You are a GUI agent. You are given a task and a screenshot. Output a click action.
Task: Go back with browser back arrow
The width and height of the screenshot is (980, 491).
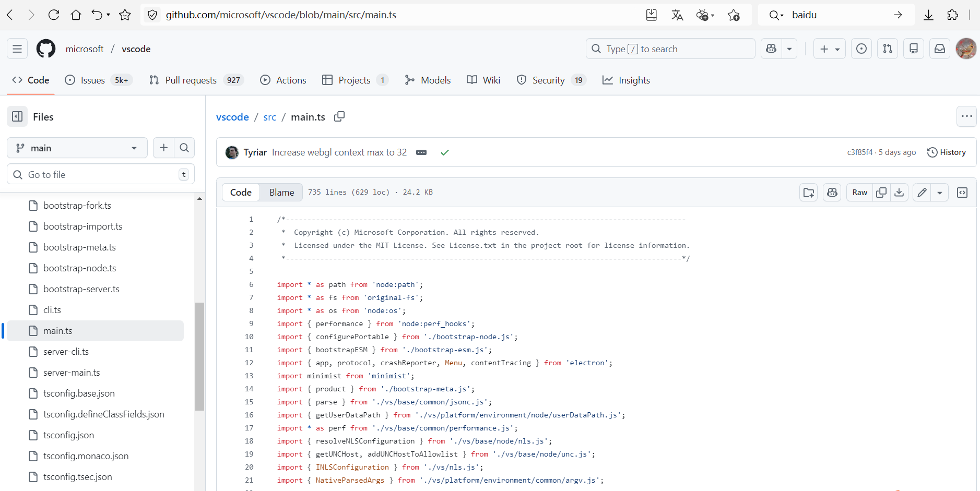tap(10, 15)
